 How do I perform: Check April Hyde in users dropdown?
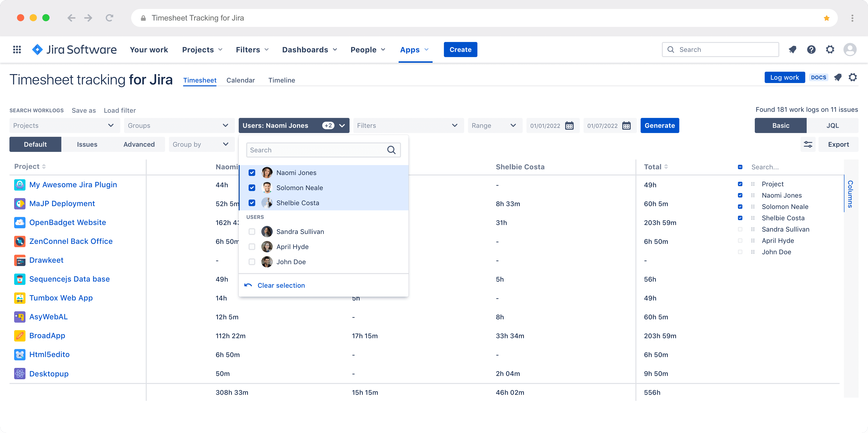(252, 247)
